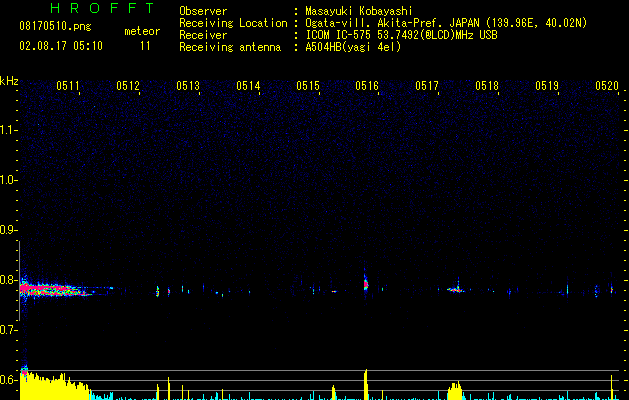Click the 0514 time marker

point(248,86)
